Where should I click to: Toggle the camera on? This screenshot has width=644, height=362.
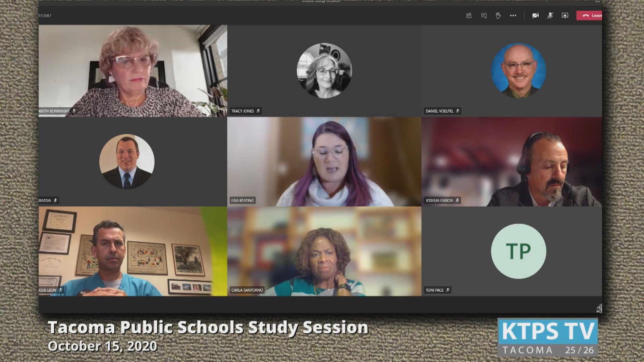click(535, 15)
